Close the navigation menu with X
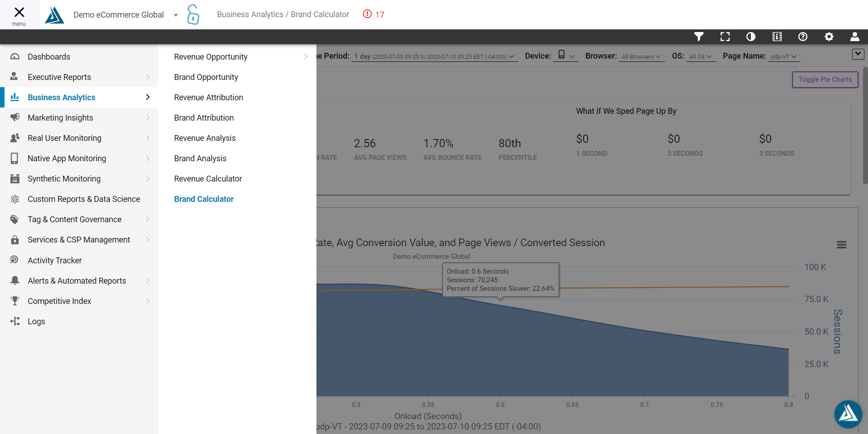 point(19,14)
